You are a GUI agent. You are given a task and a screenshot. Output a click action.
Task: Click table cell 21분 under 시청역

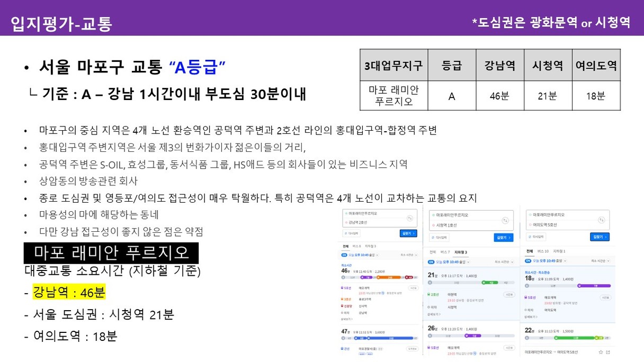point(548,96)
